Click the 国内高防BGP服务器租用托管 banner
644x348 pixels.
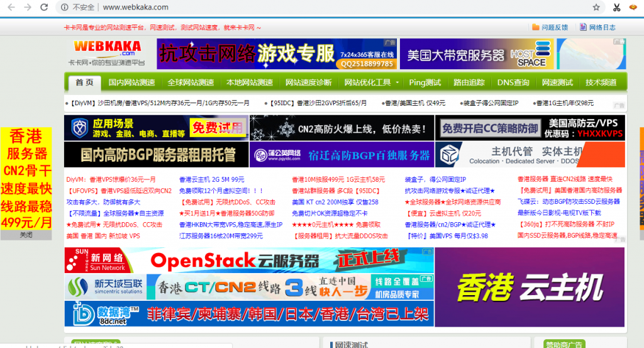(x=157, y=154)
